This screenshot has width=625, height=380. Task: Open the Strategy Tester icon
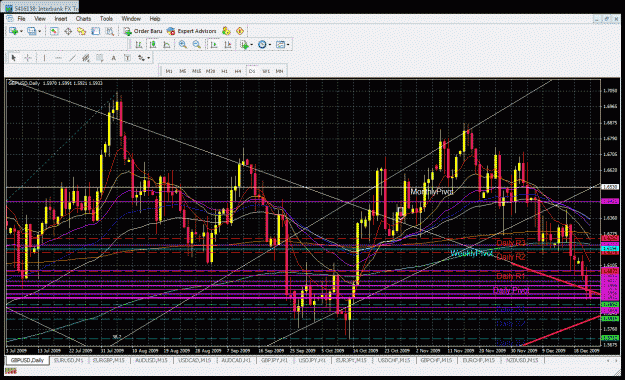(x=110, y=31)
